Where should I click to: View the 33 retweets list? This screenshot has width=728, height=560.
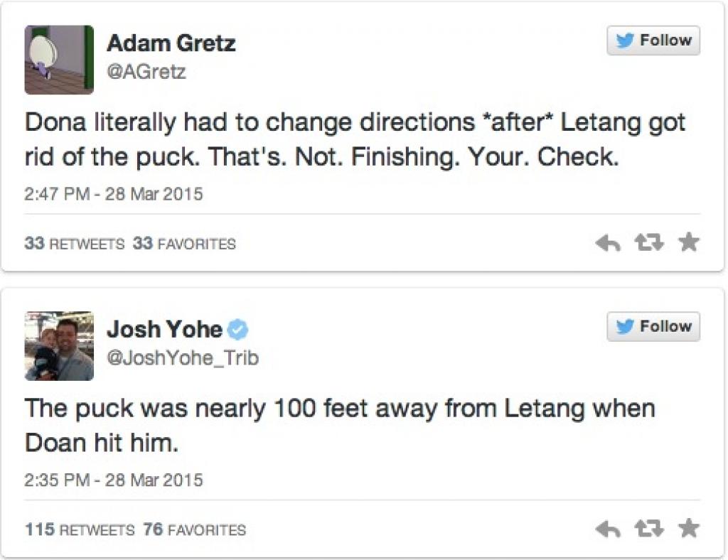(75, 244)
